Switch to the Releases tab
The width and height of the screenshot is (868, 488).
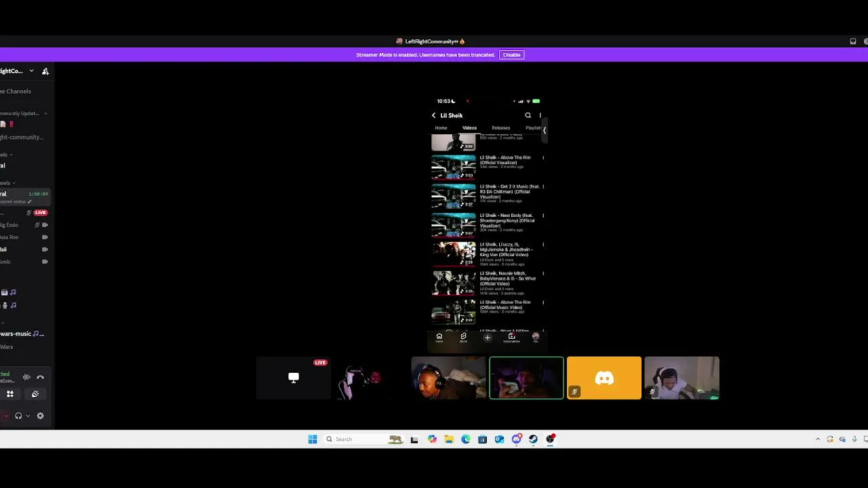click(x=500, y=128)
